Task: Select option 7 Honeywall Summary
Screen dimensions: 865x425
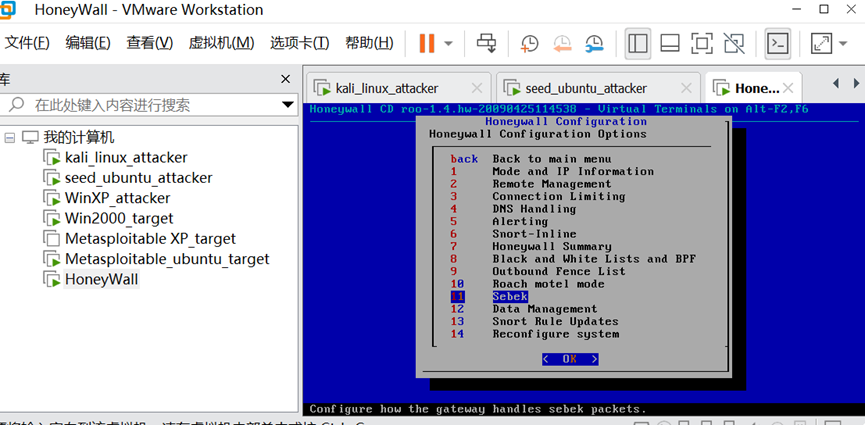Action: coord(531,247)
